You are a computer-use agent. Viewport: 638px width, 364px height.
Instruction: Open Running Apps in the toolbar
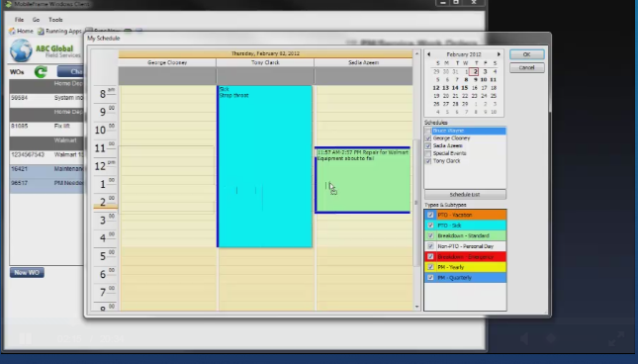tap(59, 31)
